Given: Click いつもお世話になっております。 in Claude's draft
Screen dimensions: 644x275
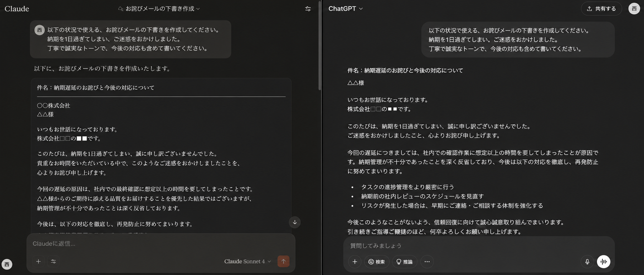Looking at the screenshot, I should pos(78,129).
